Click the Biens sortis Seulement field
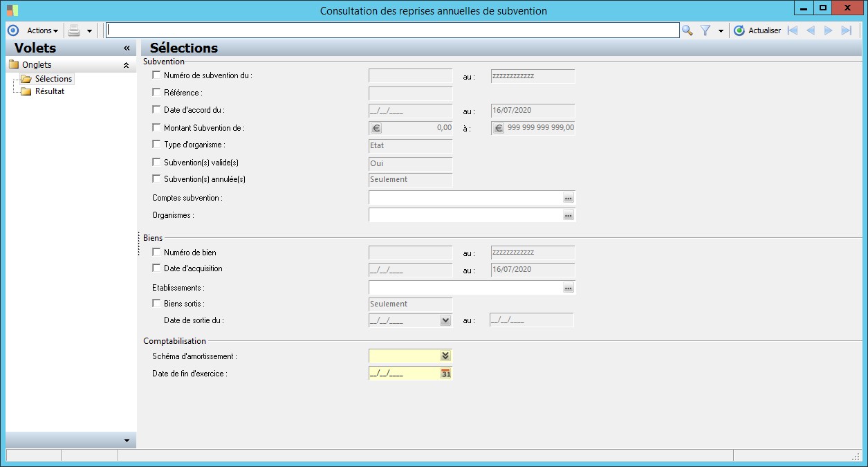 [x=411, y=304]
